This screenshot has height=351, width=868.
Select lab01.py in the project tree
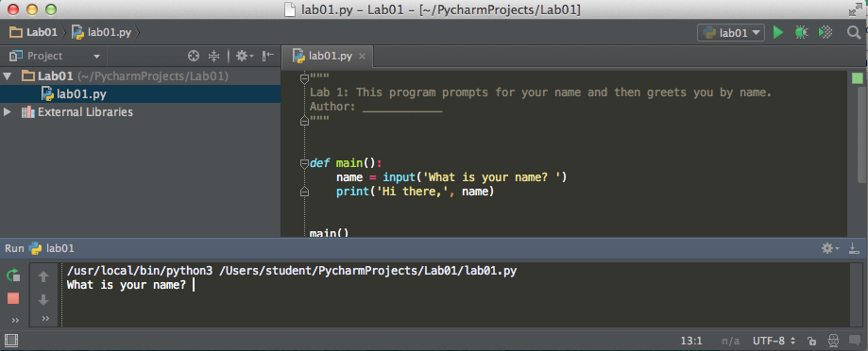140,94
